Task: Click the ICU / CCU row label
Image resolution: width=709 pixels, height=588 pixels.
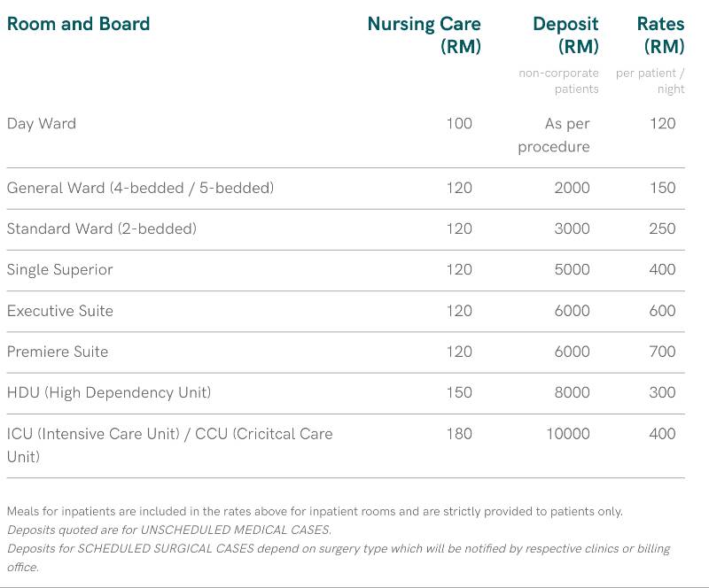Action: point(169,445)
